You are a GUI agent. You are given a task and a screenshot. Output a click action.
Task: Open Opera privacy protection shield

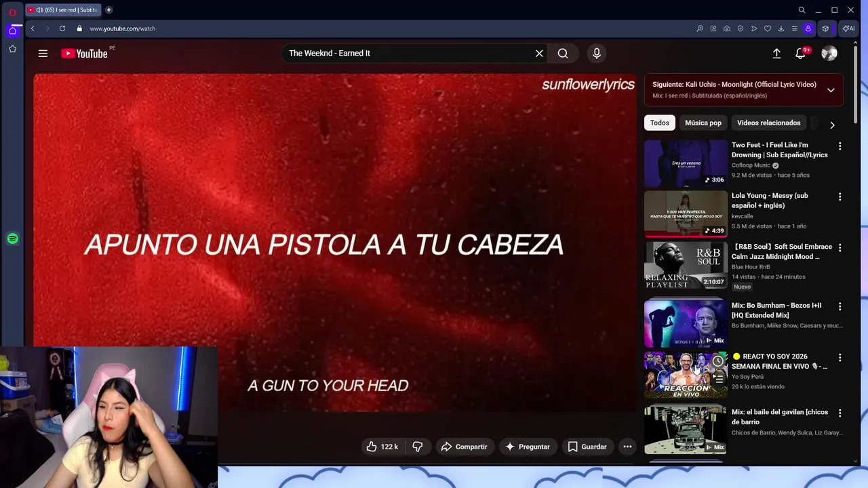click(x=741, y=28)
